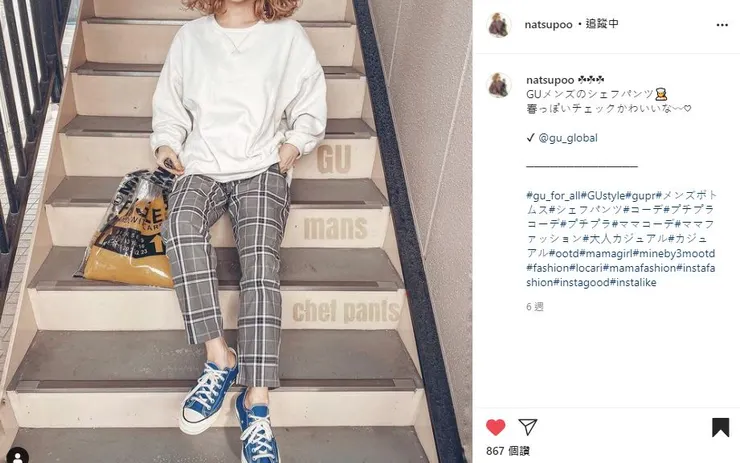Share post with paper plane icon
Image resolution: width=740 pixels, height=463 pixels.
(528, 427)
